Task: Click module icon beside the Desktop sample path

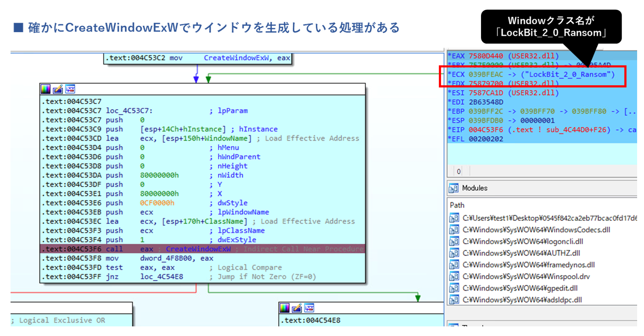Action: 454,218
